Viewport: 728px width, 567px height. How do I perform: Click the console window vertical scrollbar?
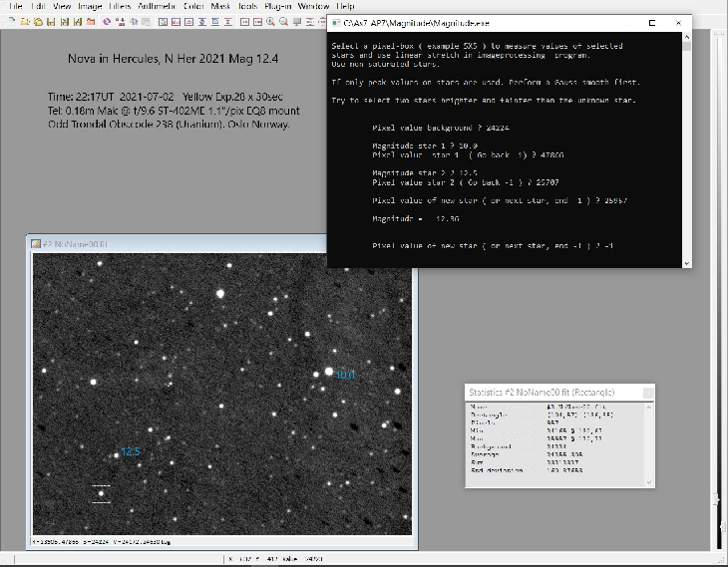687,149
